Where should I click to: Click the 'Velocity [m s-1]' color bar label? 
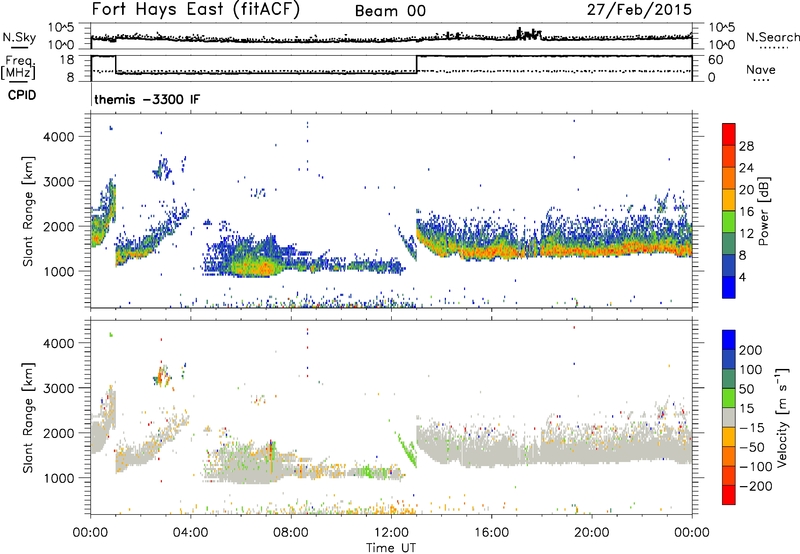782,417
